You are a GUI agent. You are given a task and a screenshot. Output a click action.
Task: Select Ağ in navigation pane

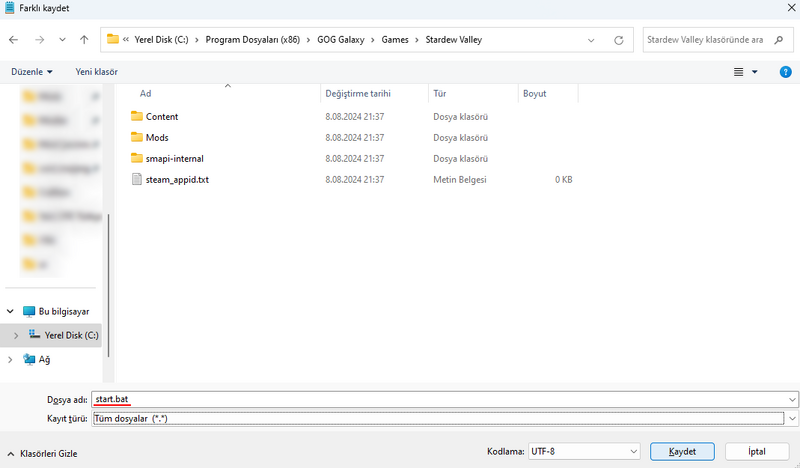[x=44, y=359]
